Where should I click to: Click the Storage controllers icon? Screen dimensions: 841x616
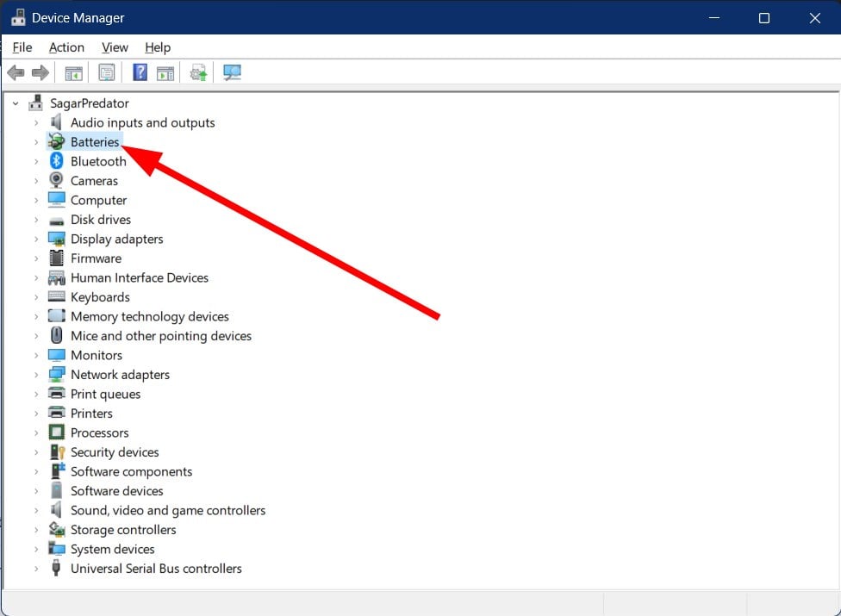pos(56,529)
